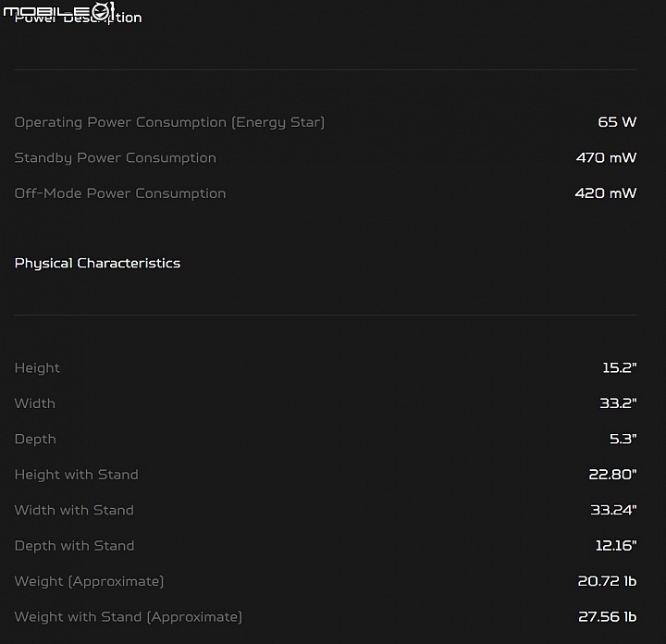Select the Depth row label
Image resolution: width=666 pixels, height=644 pixels.
[x=35, y=439]
